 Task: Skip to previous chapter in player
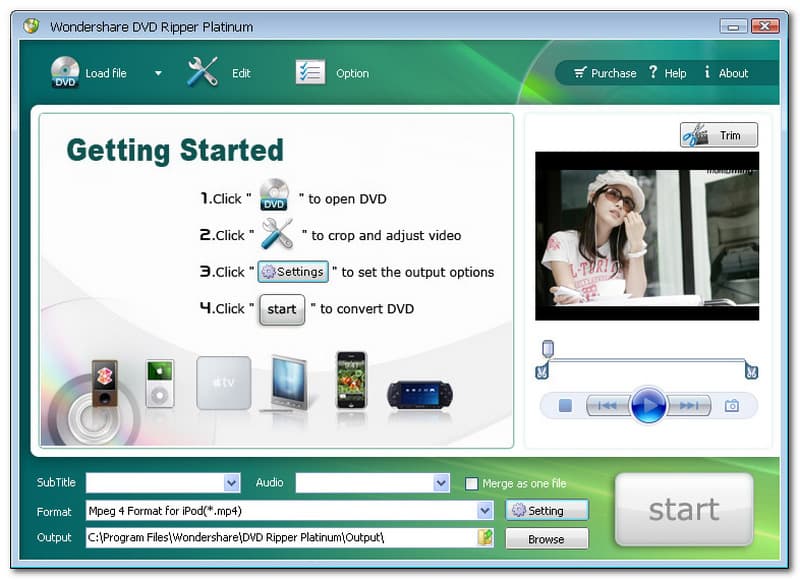tap(607, 405)
